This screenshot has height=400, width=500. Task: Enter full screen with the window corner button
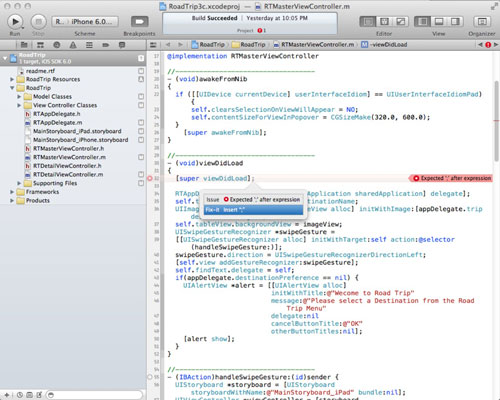coord(494,6)
